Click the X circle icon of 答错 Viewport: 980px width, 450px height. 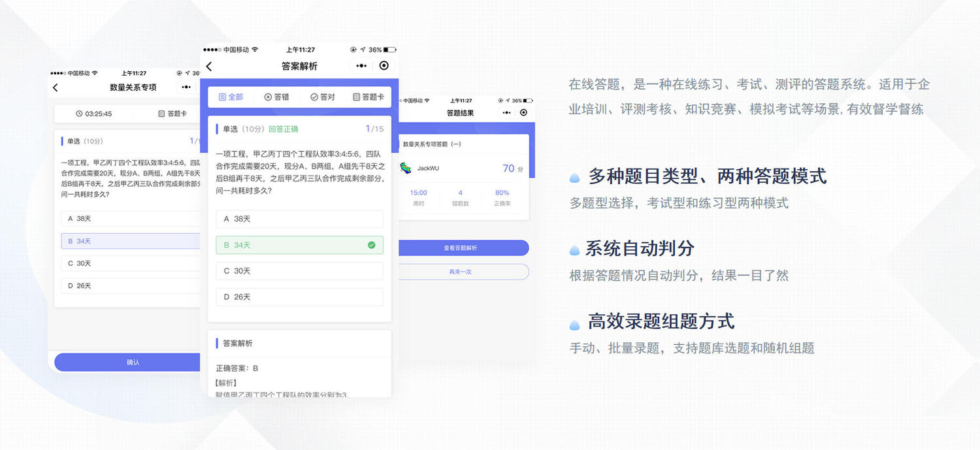268,97
